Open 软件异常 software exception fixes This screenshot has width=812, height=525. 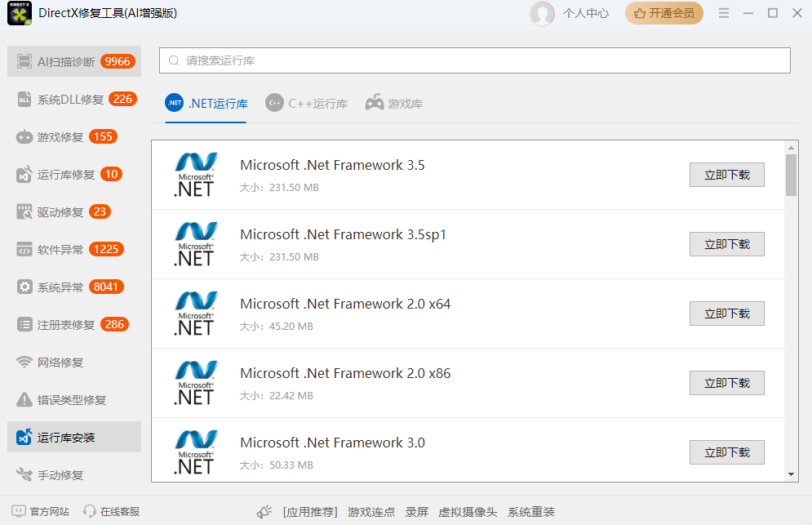coord(57,249)
